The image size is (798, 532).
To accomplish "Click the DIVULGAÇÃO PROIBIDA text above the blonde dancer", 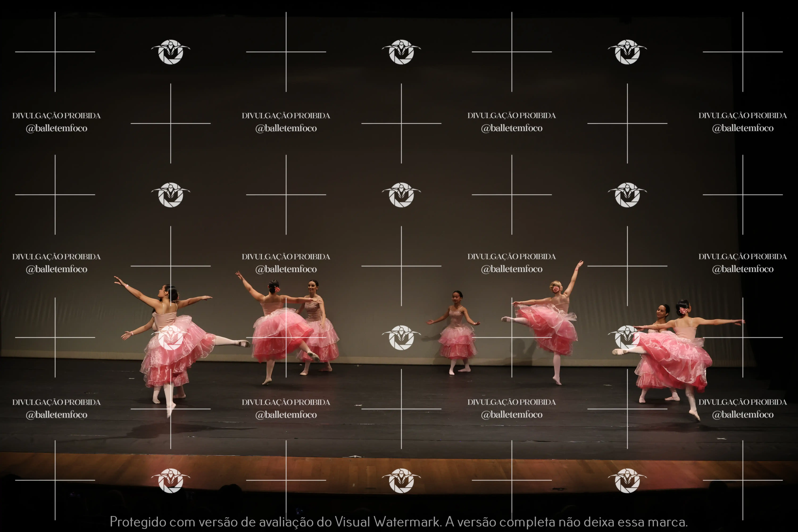I will pos(512,257).
